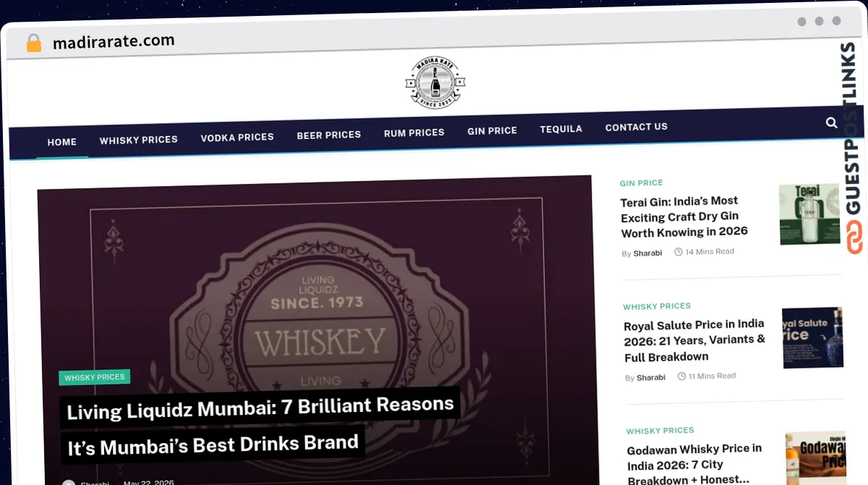The width and height of the screenshot is (868, 485).
Task: Open the Tequila menu item
Action: 561,129
